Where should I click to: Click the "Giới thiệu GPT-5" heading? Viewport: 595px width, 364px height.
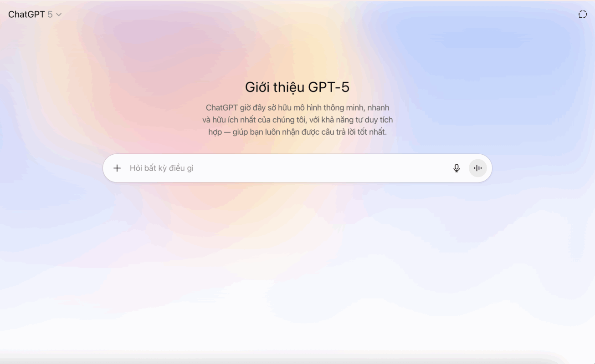297,87
